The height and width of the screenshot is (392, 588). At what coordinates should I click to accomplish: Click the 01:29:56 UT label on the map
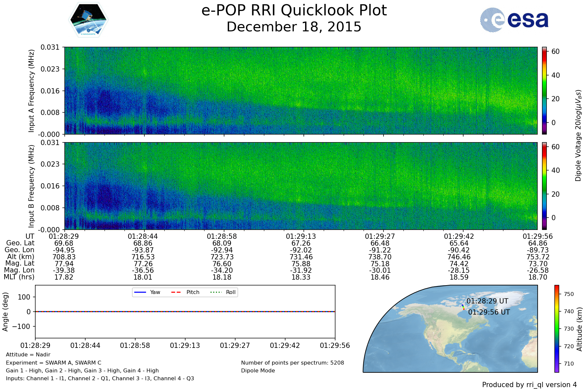pyautogui.click(x=489, y=312)
